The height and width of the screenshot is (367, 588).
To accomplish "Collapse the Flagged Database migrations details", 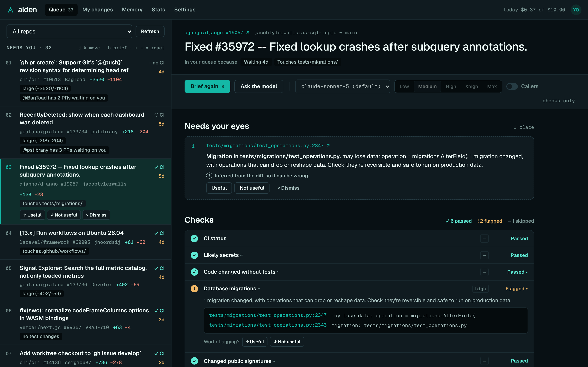I will (516, 289).
